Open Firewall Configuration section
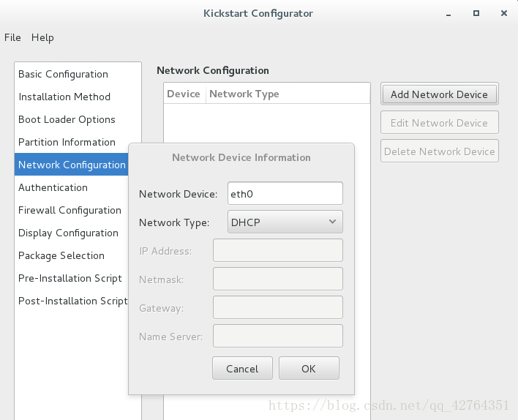The image size is (518, 420). click(71, 210)
